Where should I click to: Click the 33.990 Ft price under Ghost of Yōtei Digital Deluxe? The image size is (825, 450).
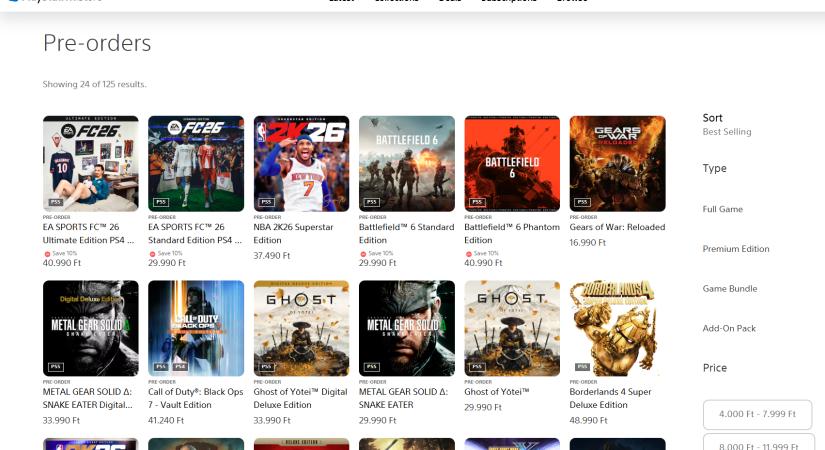point(272,421)
